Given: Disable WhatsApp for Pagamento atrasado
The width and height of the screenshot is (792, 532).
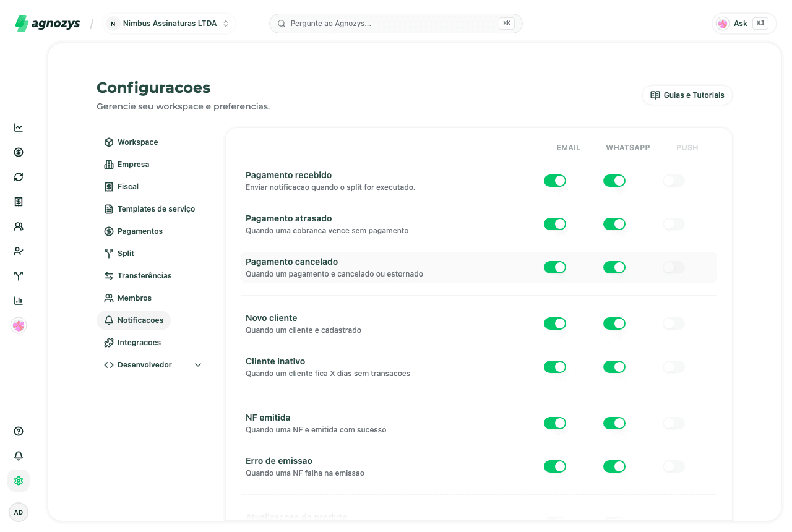Looking at the screenshot, I should tap(614, 224).
